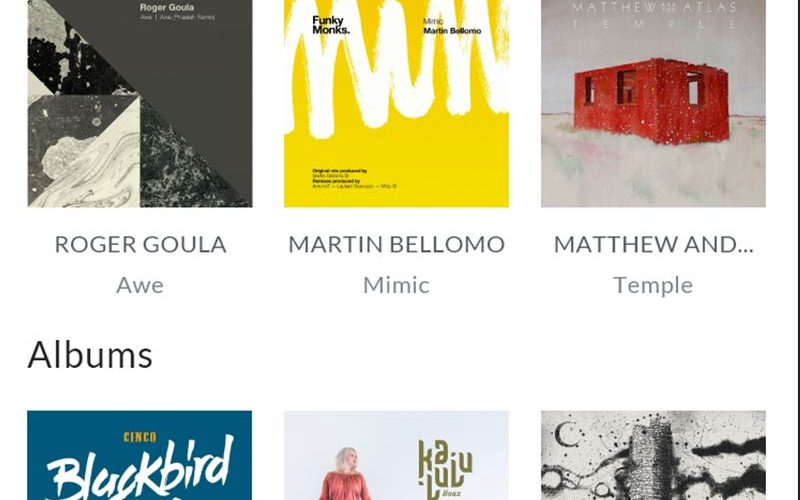The image size is (800, 500).
Task: Click the marbled triangle on the Awe cover
Action: (84, 151)
